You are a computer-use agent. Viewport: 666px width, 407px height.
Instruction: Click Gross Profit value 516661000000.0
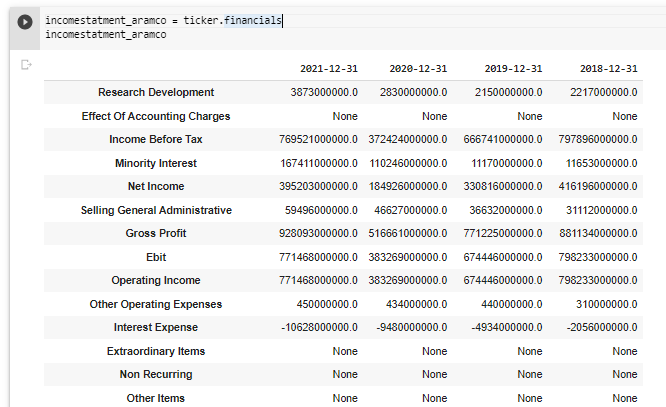point(408,233)
